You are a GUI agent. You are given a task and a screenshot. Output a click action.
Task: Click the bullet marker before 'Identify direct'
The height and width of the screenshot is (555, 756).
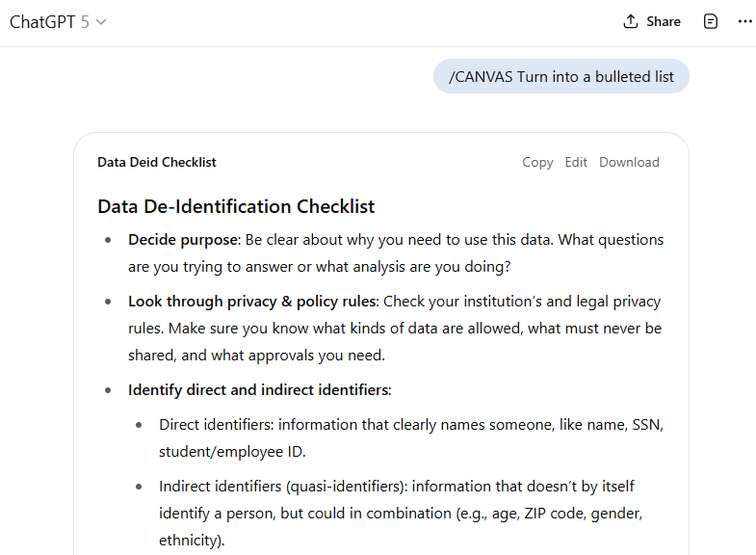click(109, 391)
